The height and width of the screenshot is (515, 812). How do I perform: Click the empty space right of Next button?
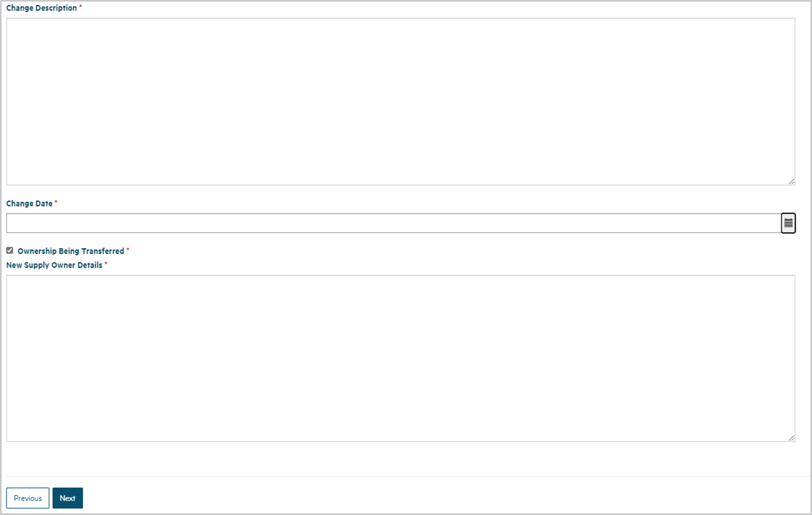click(405, 498)
